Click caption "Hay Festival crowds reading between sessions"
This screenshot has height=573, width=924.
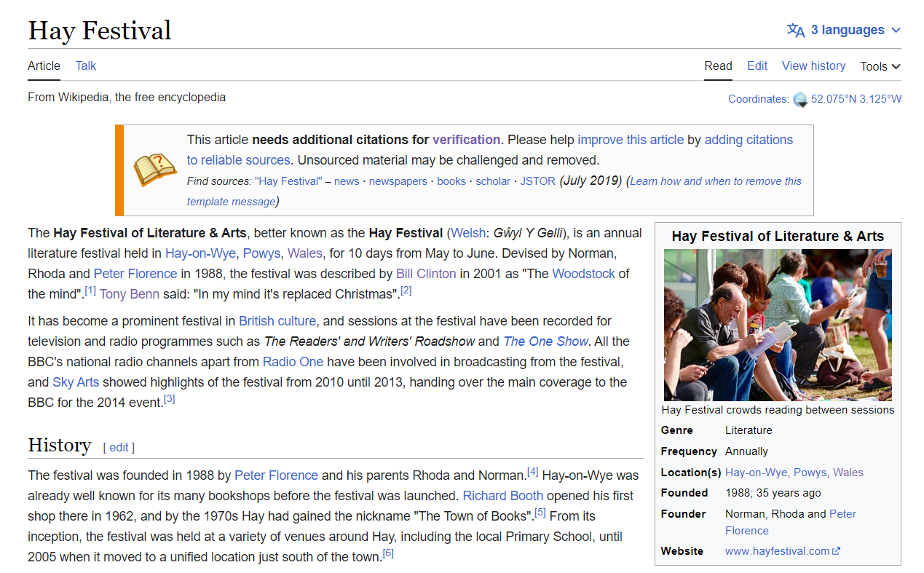tap(778, 410)
